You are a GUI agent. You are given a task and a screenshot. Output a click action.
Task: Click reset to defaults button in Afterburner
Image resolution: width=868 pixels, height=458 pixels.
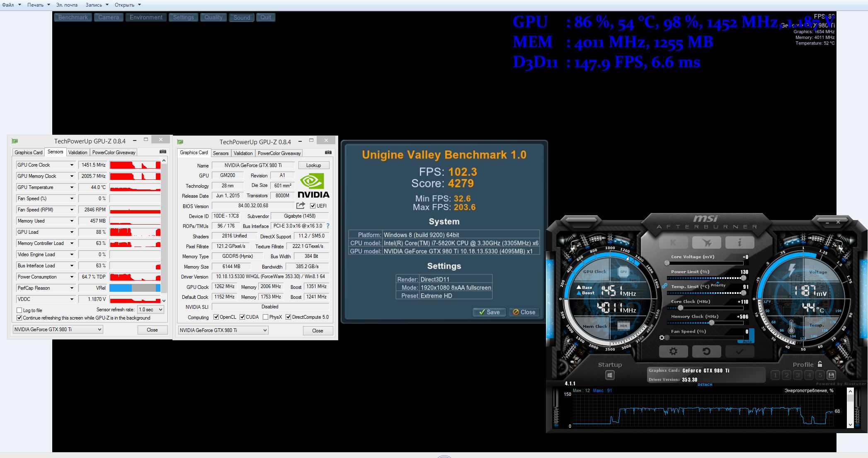(706, 351)
